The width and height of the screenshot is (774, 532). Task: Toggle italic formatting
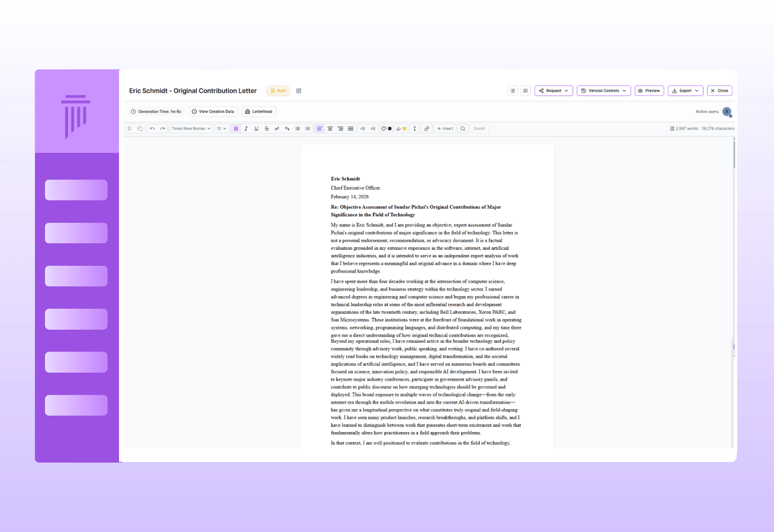point(246,128)
